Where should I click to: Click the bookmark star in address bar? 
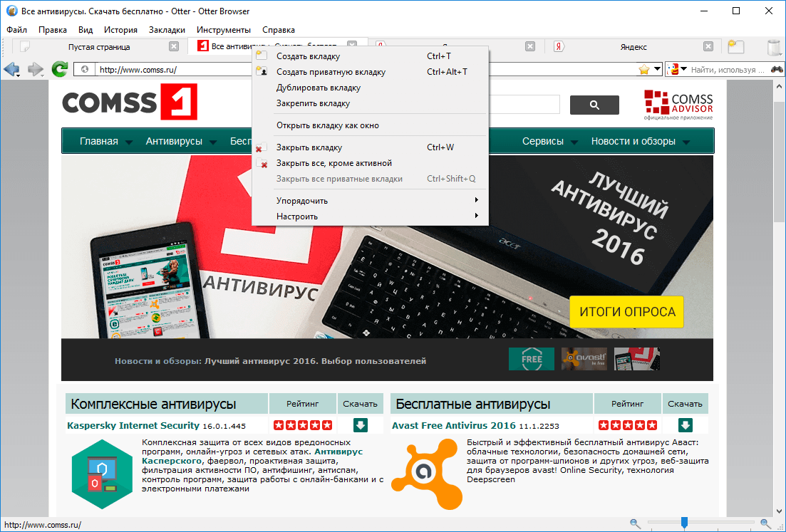(x=644, y=70)
